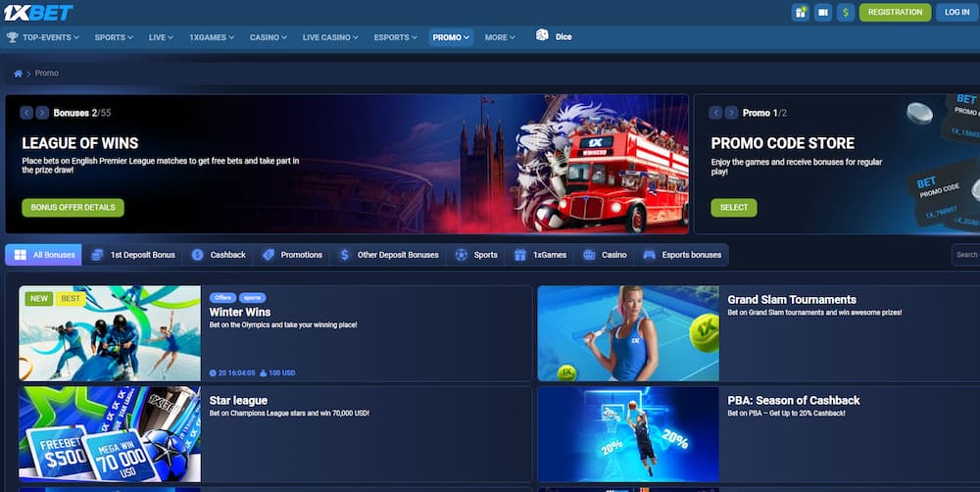Open the Dice game icon
The image size is (980, 492).
tap(542, 35)
